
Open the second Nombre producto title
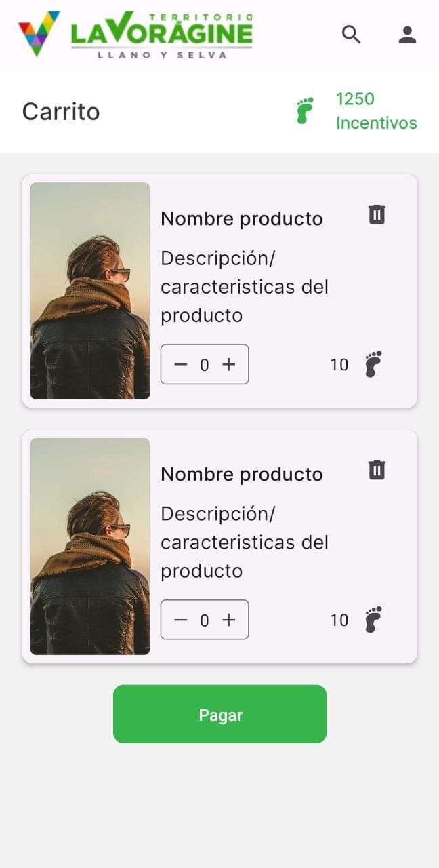pyautogui.click(x=242, y=475)
